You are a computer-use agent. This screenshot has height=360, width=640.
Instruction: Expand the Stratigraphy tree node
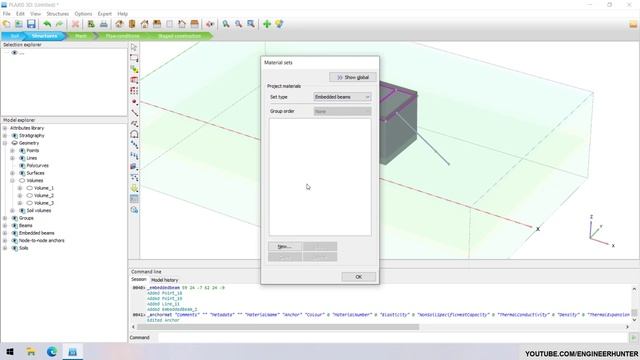[5, 136]
